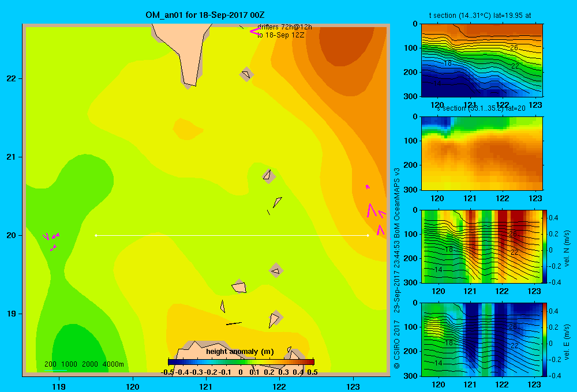The height and width of the screenshot is (392, 577).
Task: Click the bathymetry depth legend '200 1000 2000 4000m'
Action: coord(84,364)
